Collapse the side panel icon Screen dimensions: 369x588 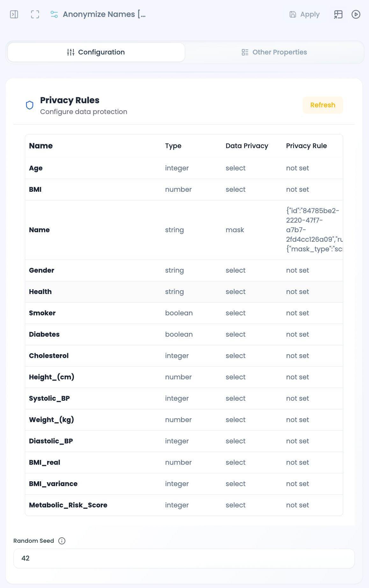14,14
